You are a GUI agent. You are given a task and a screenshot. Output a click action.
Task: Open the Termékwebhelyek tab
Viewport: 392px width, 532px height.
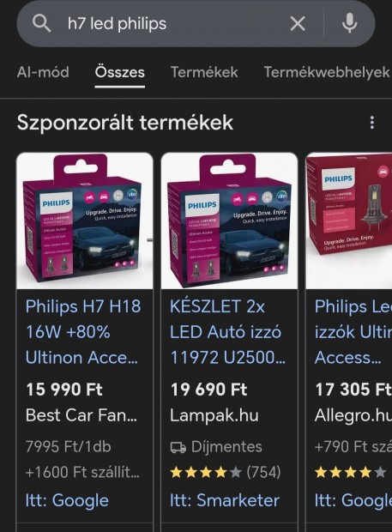[x=327, y=72]
